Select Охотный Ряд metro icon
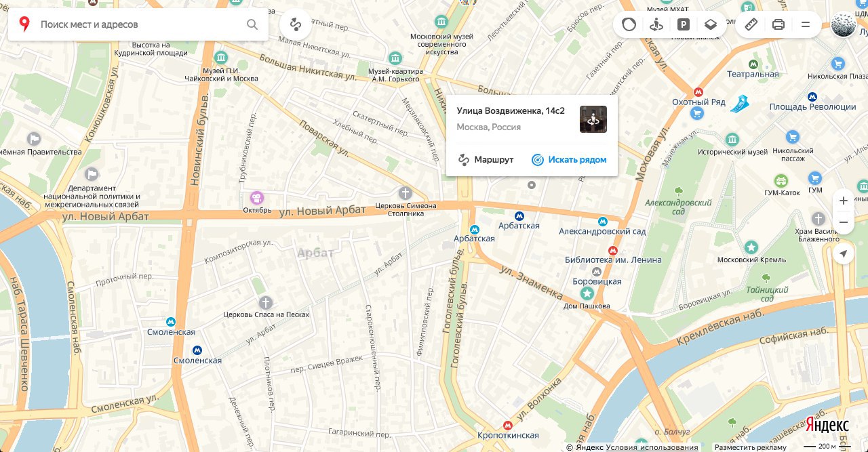The image size is (868, 452). tap(698, 91)
